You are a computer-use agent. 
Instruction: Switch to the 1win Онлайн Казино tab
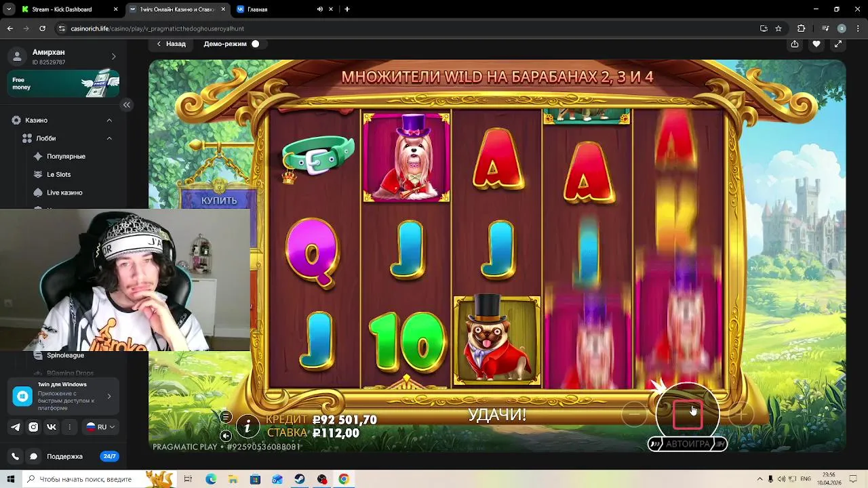(x=177, y=9)
